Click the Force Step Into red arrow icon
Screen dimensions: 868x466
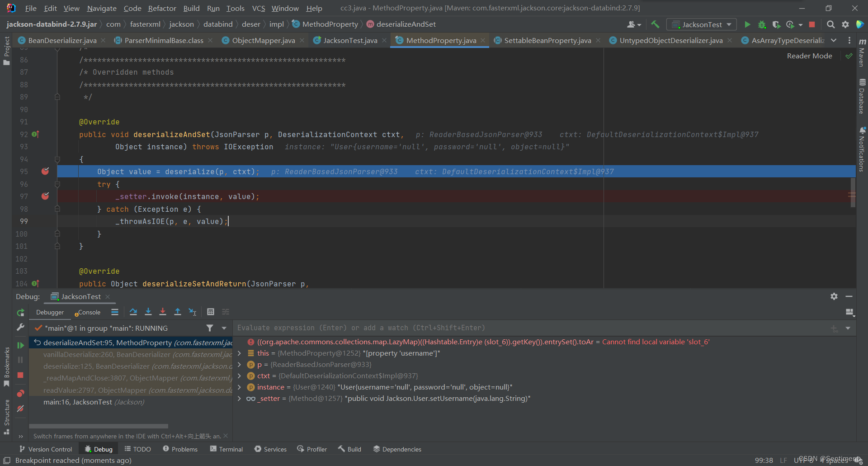pos(163,312)
